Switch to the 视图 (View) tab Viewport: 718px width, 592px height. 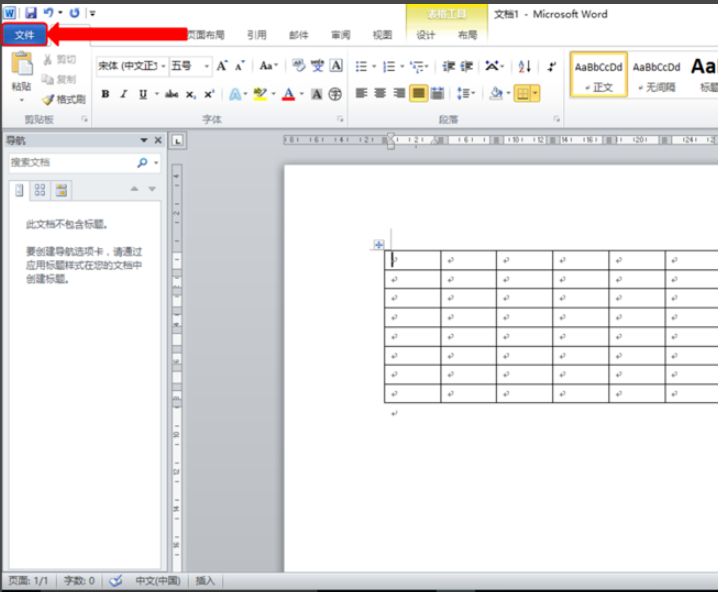click(x=382, y=35)
